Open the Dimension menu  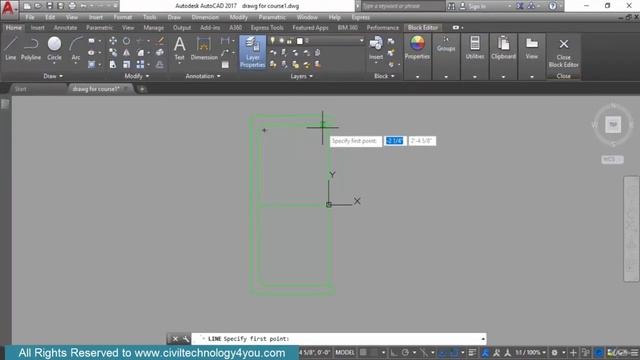(205, 17)
